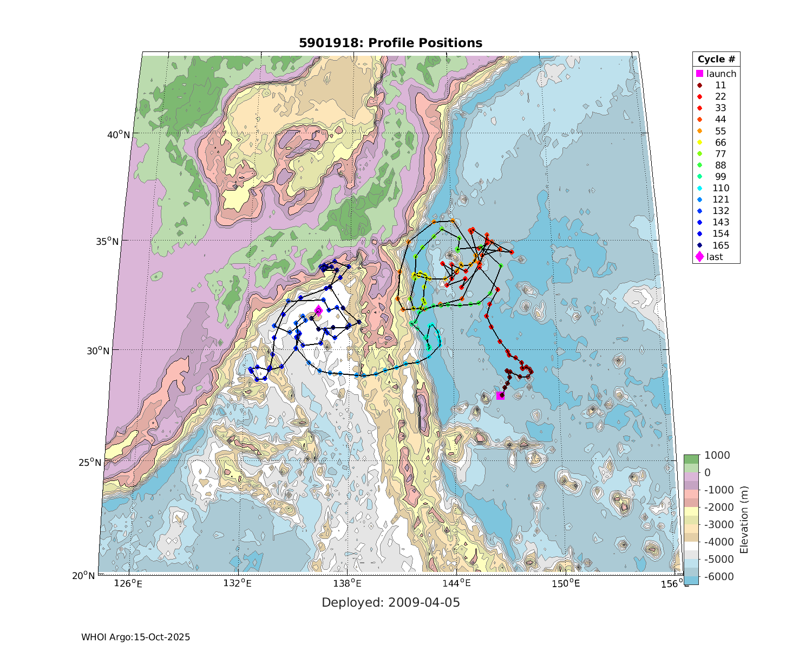Click the magenta last diamond in legend

point(699,257)
